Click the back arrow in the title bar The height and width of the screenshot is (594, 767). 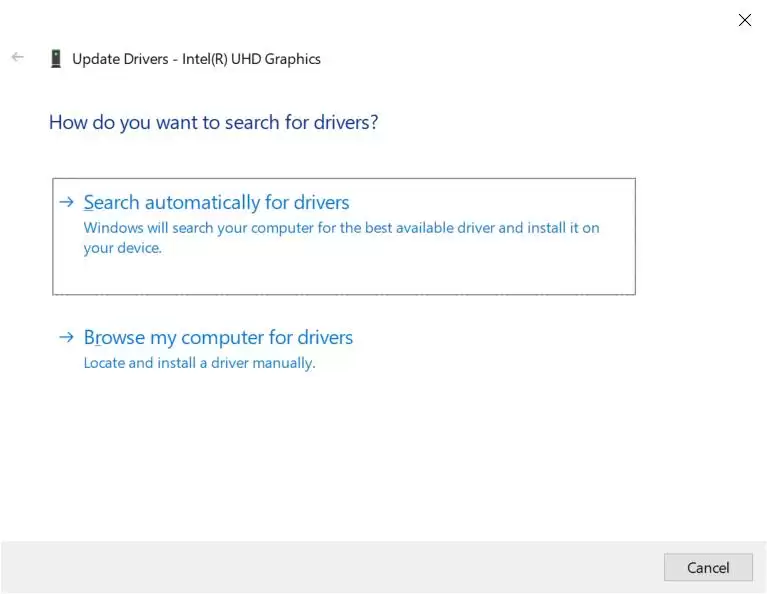17,58
